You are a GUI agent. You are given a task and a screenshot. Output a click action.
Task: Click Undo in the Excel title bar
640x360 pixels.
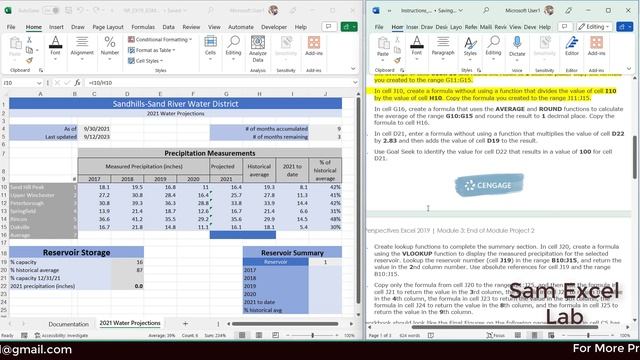80,10
